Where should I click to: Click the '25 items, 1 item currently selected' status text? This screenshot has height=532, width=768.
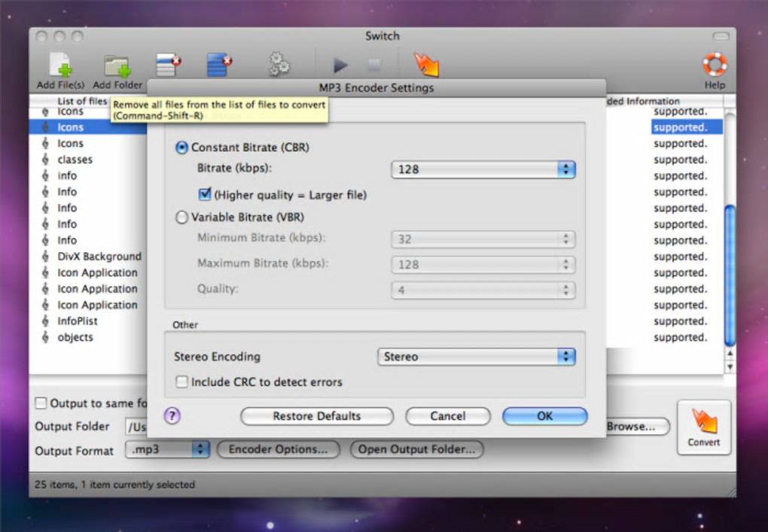114,485
